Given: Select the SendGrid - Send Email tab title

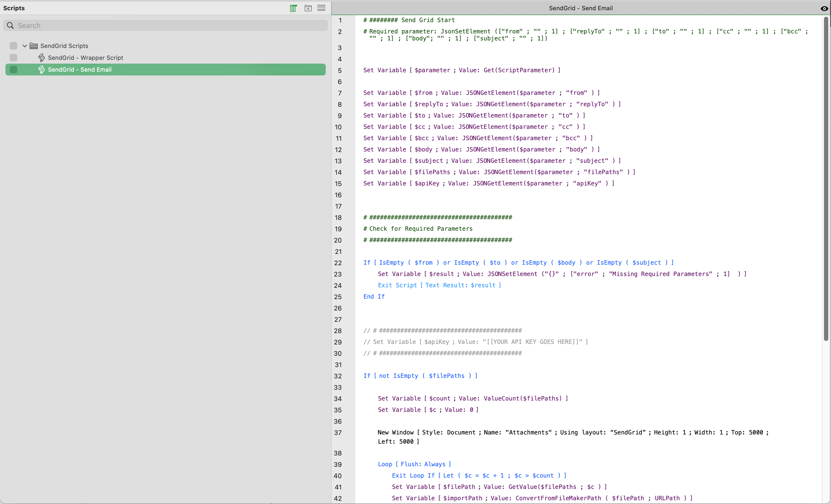Looking at the screenshot, I should coord(581,8).
